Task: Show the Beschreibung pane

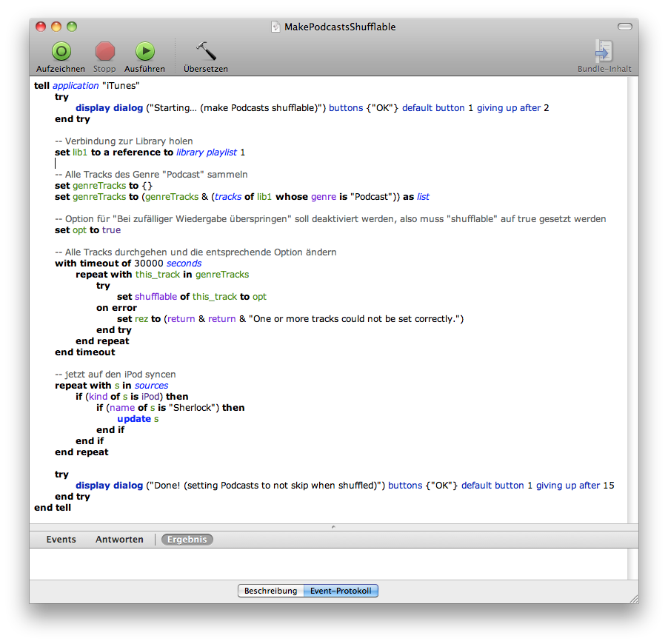Action: [x=270, y=591]
